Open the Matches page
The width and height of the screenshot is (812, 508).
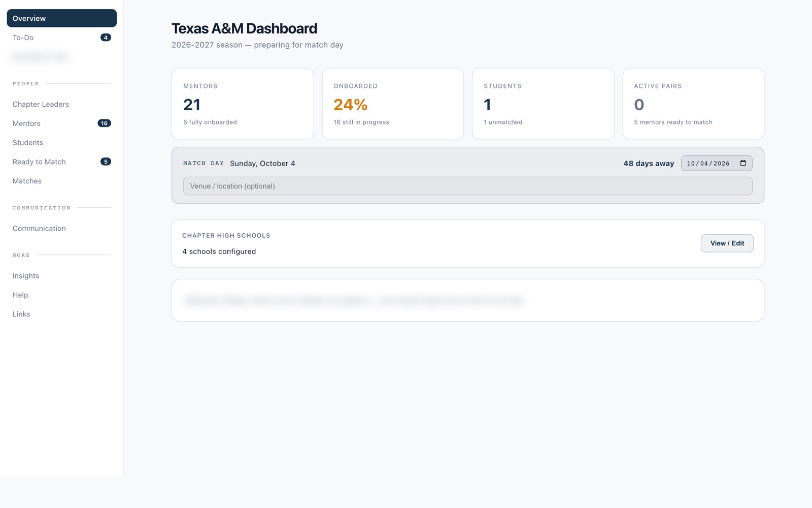pyautogui.click(x=62, y=181)
